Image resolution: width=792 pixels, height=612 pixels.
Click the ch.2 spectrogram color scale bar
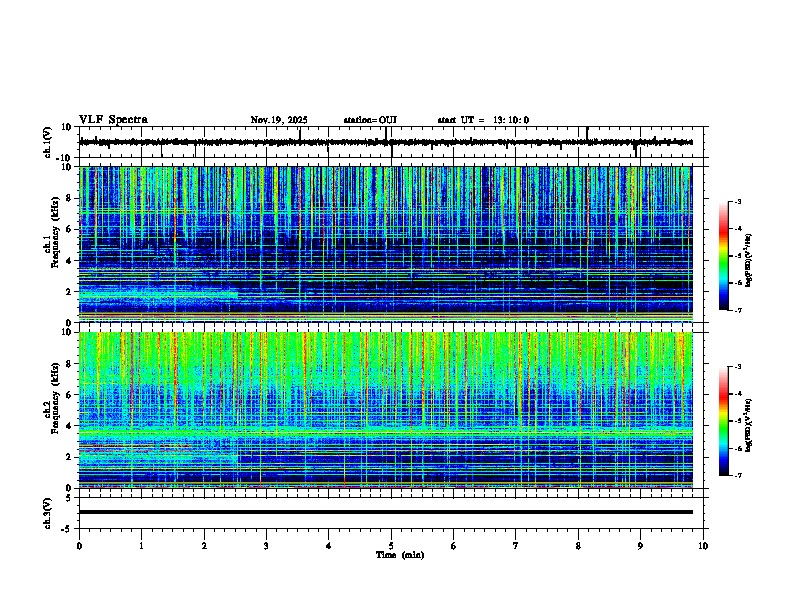pyautogui.click(x=724, y=421)
